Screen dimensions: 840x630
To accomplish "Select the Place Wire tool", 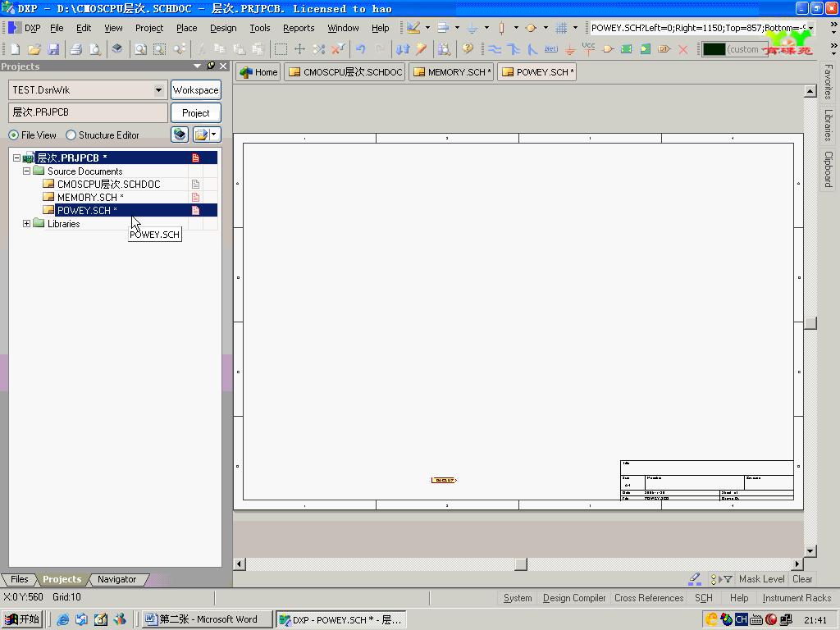I will pos(495,49).
